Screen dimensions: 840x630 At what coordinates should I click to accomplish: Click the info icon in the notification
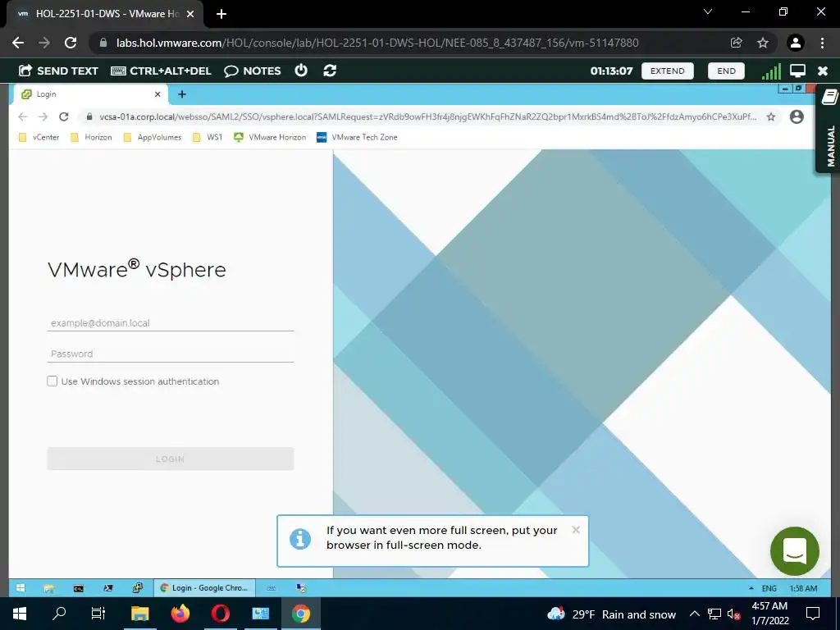[300, 539]
